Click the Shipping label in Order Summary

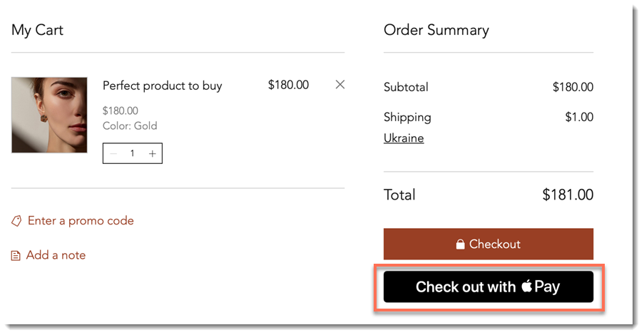pos(407,118)
